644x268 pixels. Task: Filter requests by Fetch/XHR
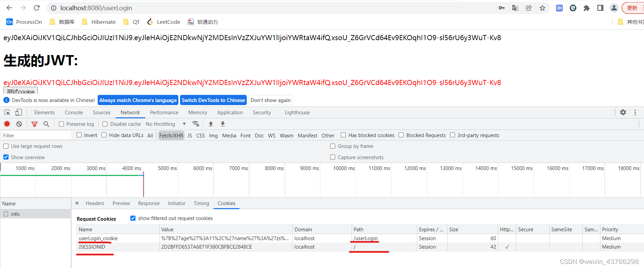tap(171, 135)
